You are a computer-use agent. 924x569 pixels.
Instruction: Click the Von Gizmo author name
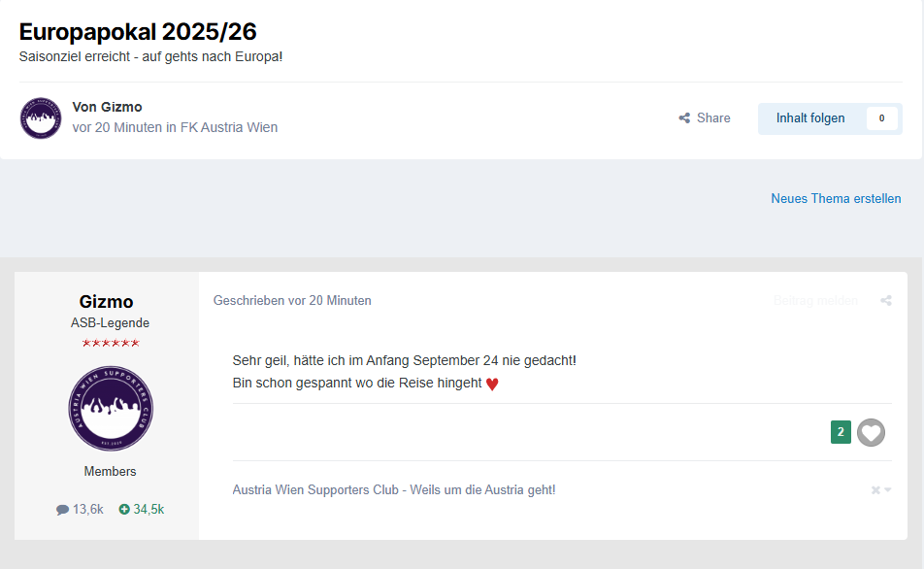pyautogui.click(x=107, y=107)
